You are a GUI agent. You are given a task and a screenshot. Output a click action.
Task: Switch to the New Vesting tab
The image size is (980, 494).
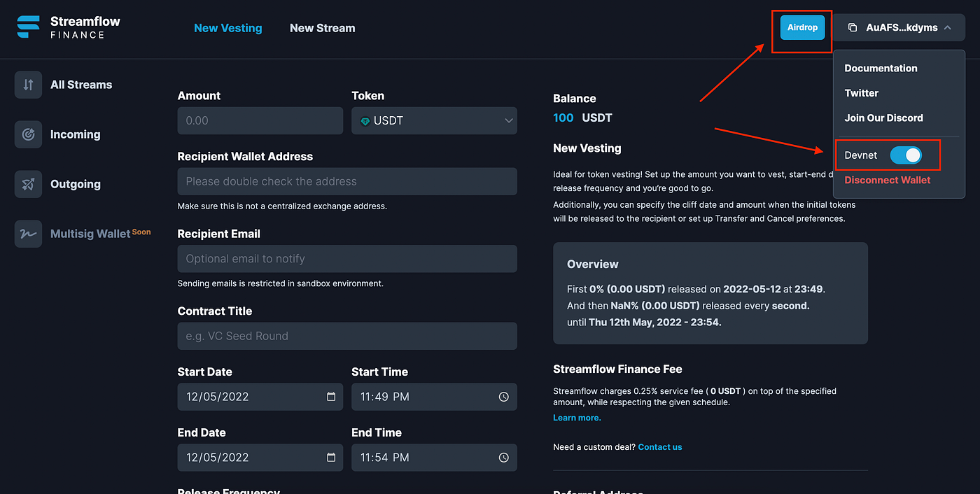coord(228,28)
